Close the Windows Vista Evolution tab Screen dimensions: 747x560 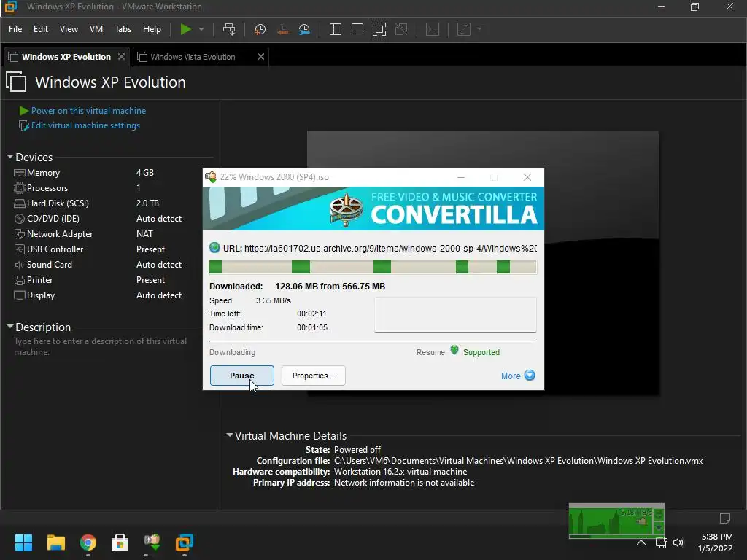click(260, 57)
